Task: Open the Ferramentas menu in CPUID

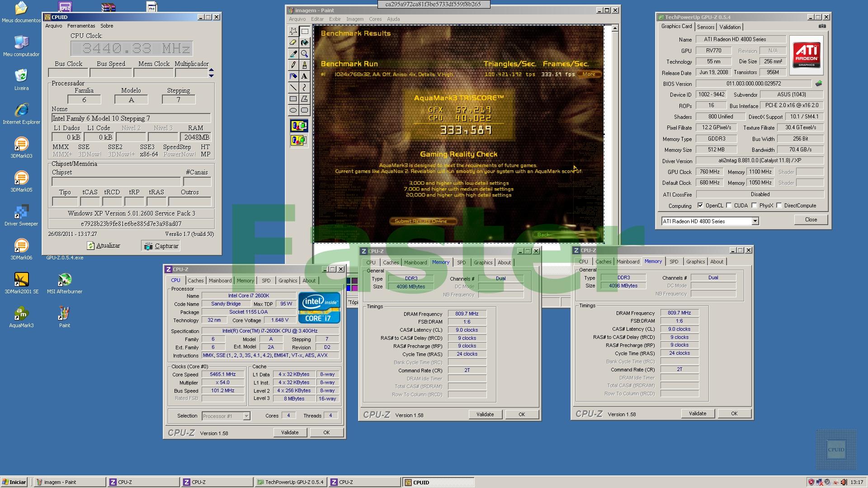Action: (81, 26)
